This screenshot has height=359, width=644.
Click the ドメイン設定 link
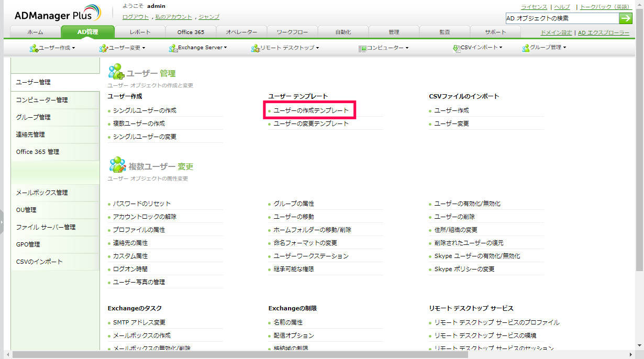click(556, 32)
